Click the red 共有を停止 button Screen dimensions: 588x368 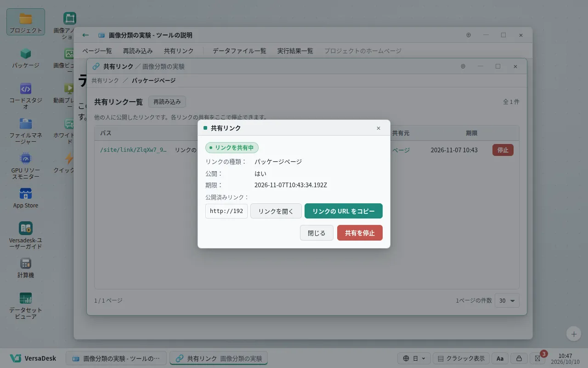point(360,233)
